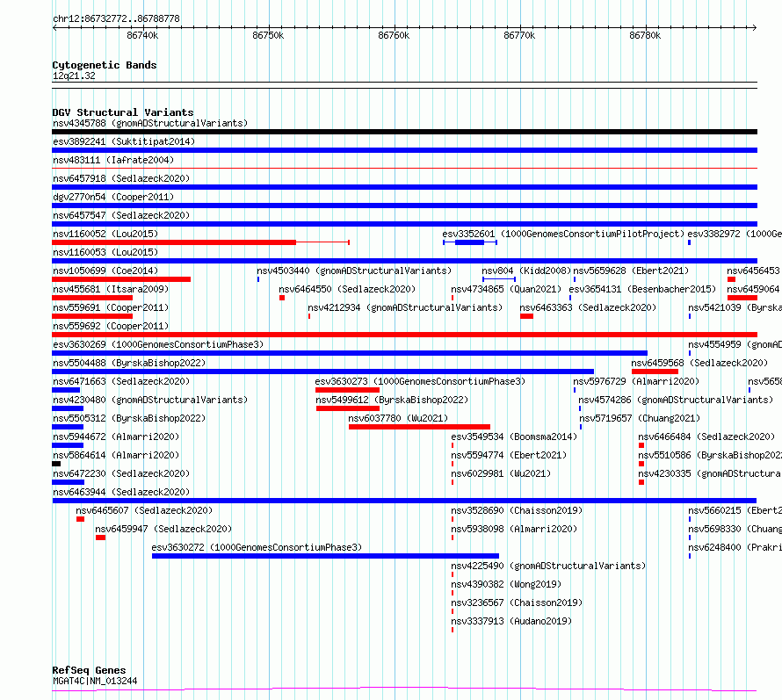This screenshot has height=700, width=782.
Task: Click the nsv6472230 (Sedlazeck2020) label
Action: click(121, 473)
